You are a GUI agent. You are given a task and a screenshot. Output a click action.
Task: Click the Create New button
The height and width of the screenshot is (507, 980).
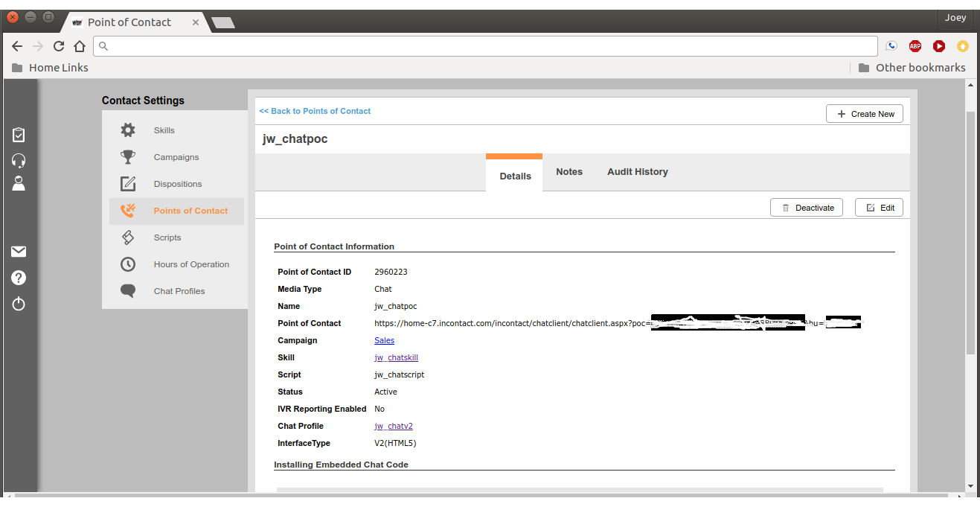point(864,113)
